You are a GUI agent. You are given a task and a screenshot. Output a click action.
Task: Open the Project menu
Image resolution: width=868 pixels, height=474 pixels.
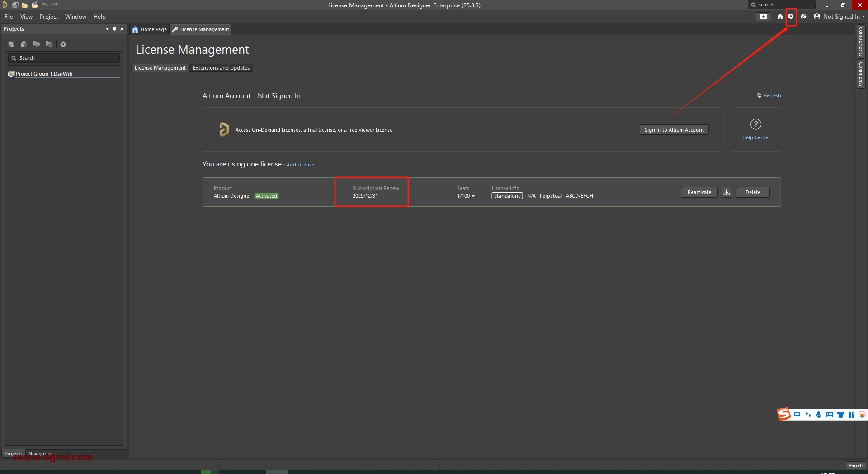tap(49, 17)
